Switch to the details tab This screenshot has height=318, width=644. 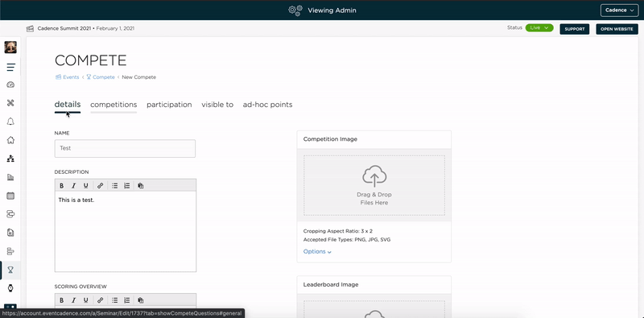(x=68, y=105)
